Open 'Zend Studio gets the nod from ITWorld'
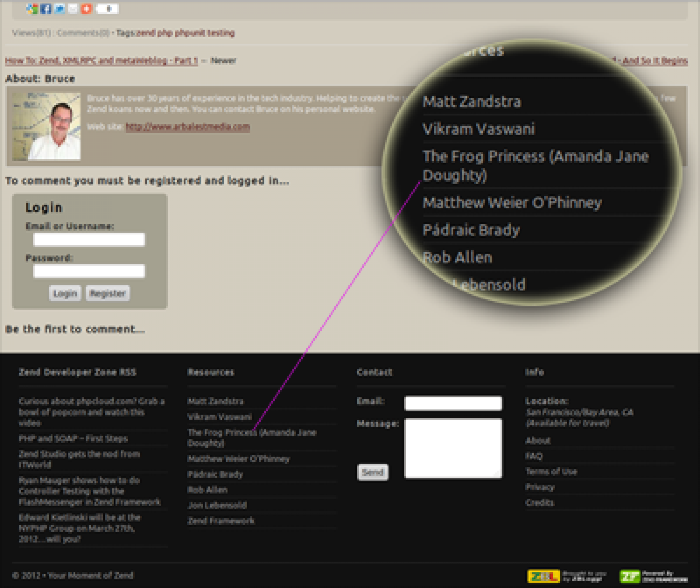Screen dimensions: 700x588 pyautogui.click(x=79, y=459)
